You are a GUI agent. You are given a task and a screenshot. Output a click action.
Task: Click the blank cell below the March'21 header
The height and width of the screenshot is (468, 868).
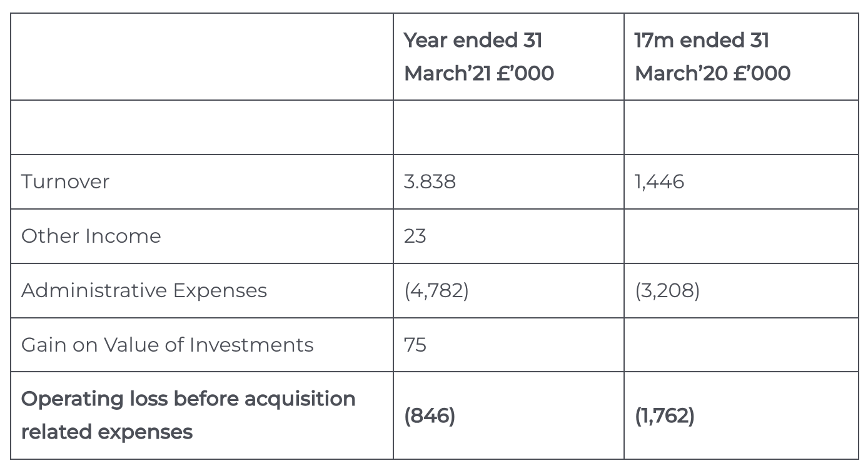click(x=508, y=128)
